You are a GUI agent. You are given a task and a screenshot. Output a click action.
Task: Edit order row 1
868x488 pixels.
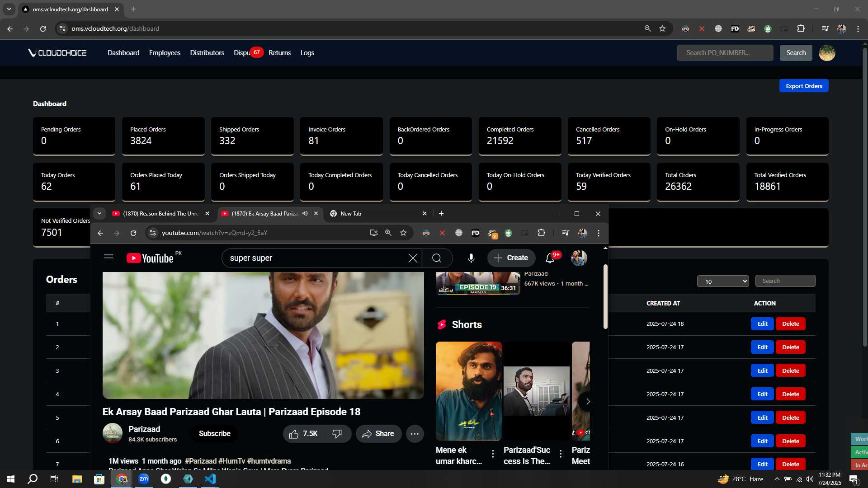click(762, 324)
